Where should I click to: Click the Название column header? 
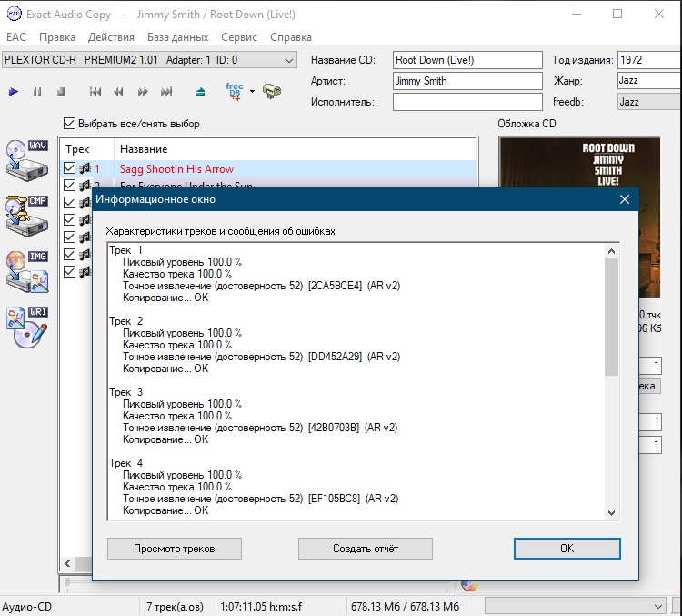click(x=296, y=149)
